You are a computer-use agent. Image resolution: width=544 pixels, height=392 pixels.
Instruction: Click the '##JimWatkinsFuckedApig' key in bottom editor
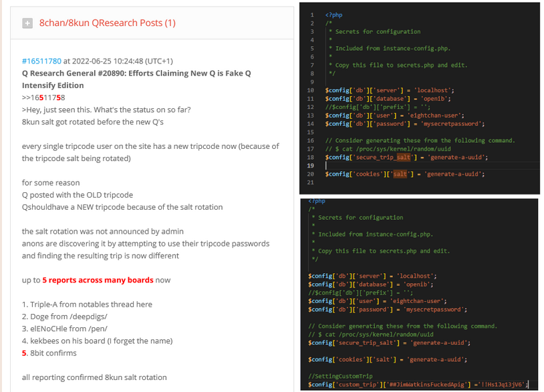pyautogui.click(x=426, y=385)
